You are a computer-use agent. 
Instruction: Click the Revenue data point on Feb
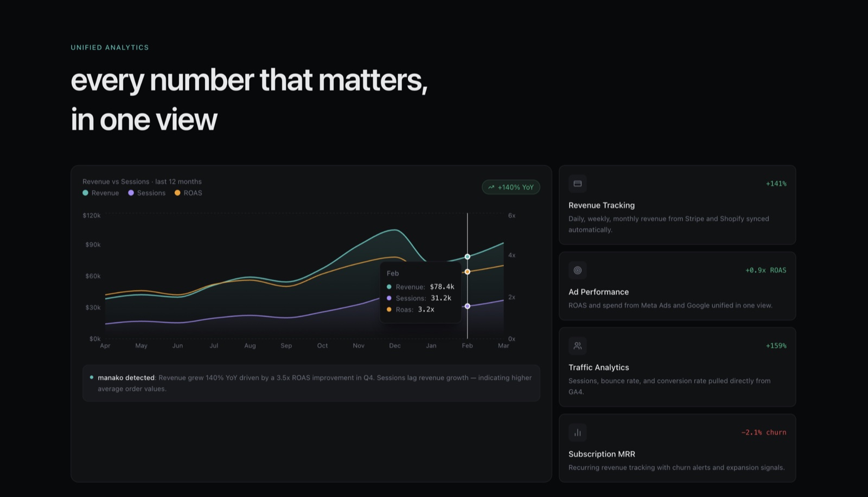[x=467, y=257]
